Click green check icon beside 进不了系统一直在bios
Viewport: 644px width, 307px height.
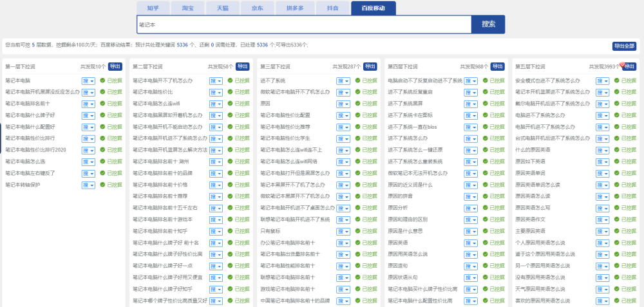pos(486,127)
